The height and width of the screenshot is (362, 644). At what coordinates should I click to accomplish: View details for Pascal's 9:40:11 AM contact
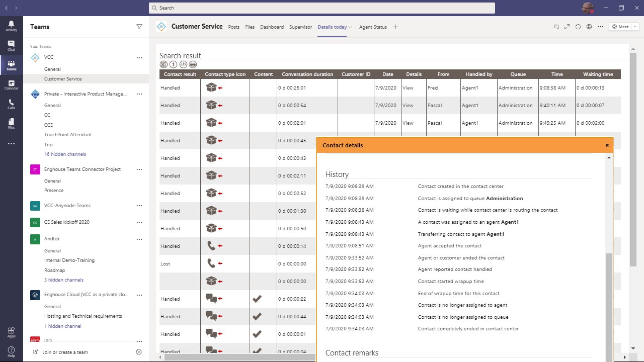click(408, 106)
